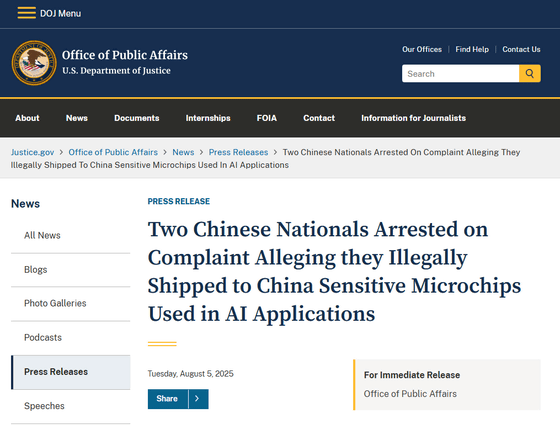Focus the Search input field
The width and height of the screenshot is (560, 429).
pyautogui.click(x=460, y=74)
